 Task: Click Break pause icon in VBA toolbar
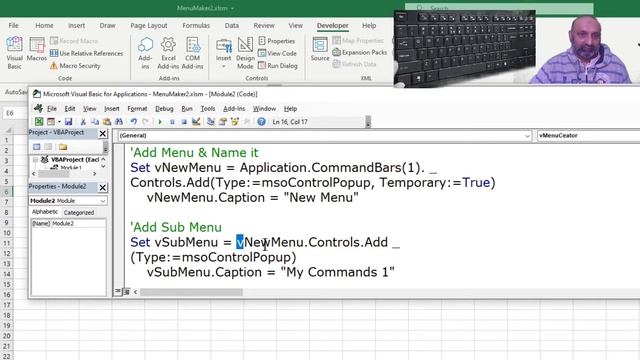coord(172,122)
